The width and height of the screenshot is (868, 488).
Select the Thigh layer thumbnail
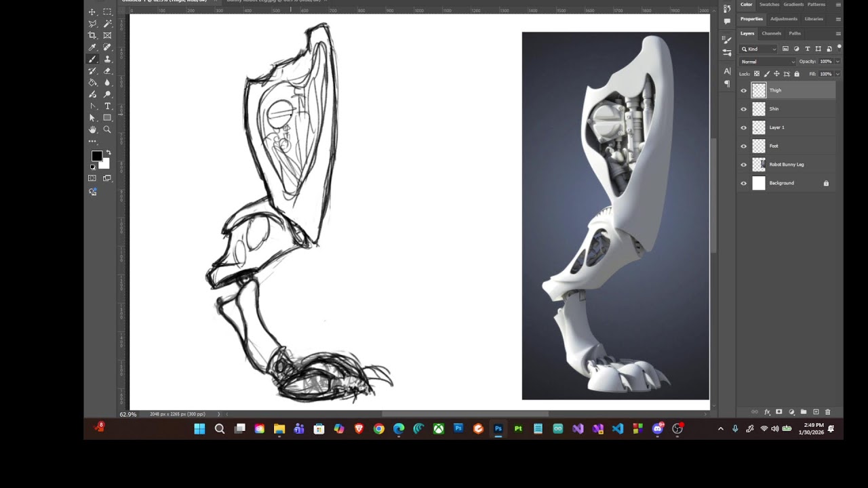pos(759,90)
